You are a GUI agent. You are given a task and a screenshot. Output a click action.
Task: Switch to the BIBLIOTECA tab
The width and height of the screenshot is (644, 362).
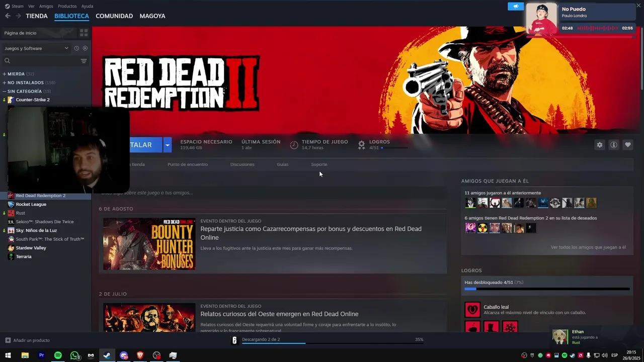click(71, 16)
